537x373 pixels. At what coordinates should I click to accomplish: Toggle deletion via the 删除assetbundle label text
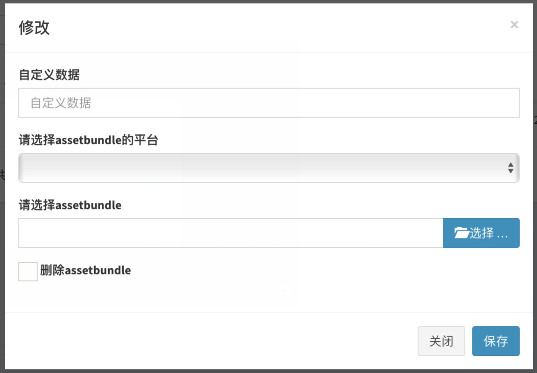85,270
